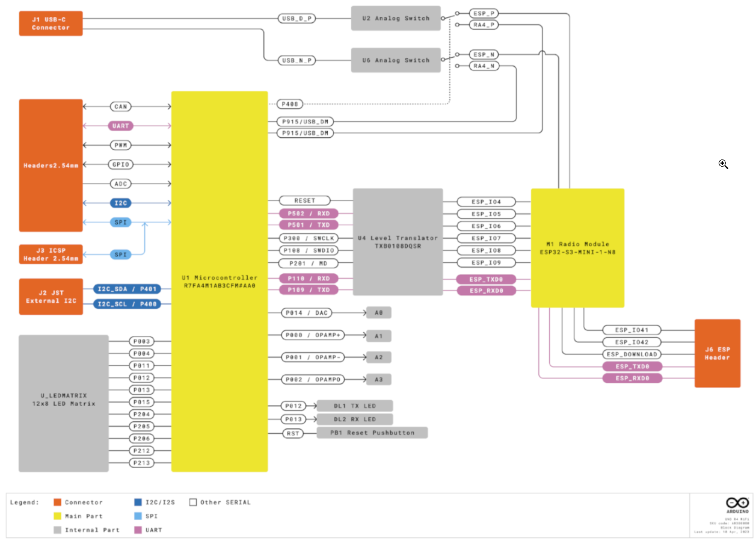Select the J1 USB-C Connector block
Image resolution: width=756 pixels, height=541 pixels.
[51, 23]
